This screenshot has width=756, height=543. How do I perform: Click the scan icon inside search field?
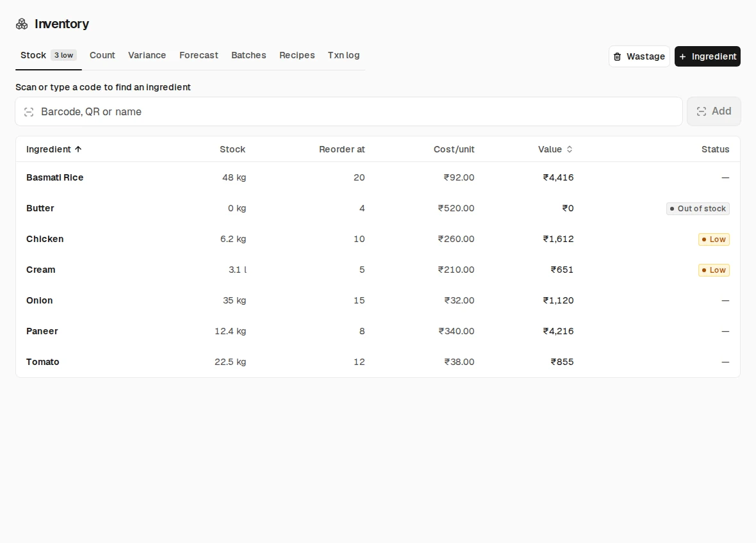pos(29,112)
